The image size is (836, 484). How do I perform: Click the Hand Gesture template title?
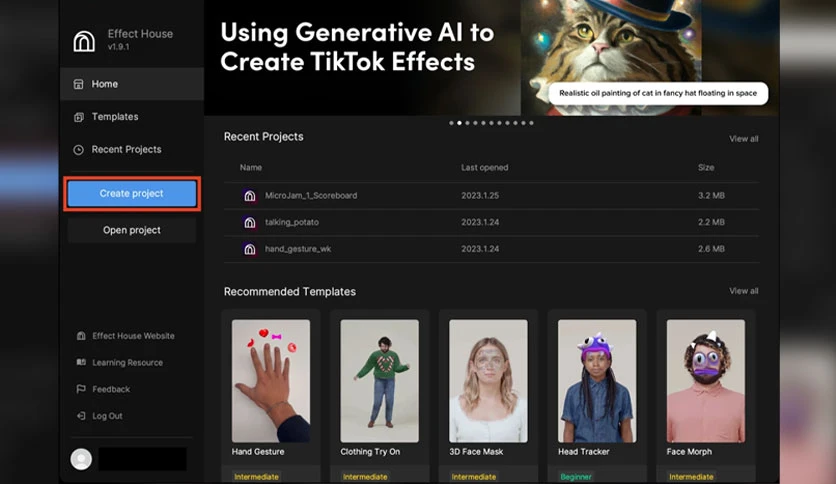[x=258, y=451]
